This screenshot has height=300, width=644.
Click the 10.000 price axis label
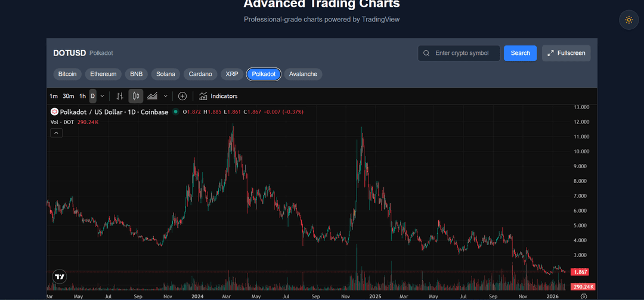(580, 151)
